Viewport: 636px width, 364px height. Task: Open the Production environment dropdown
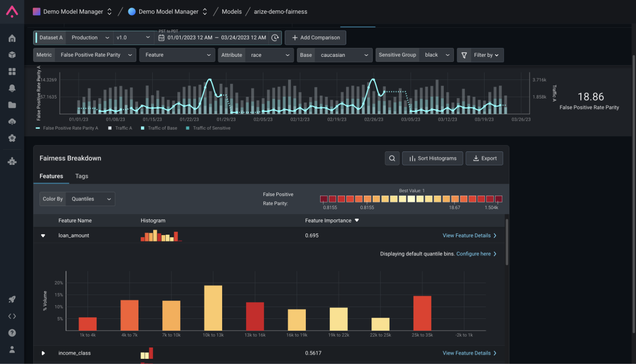[x=90, y=38]
